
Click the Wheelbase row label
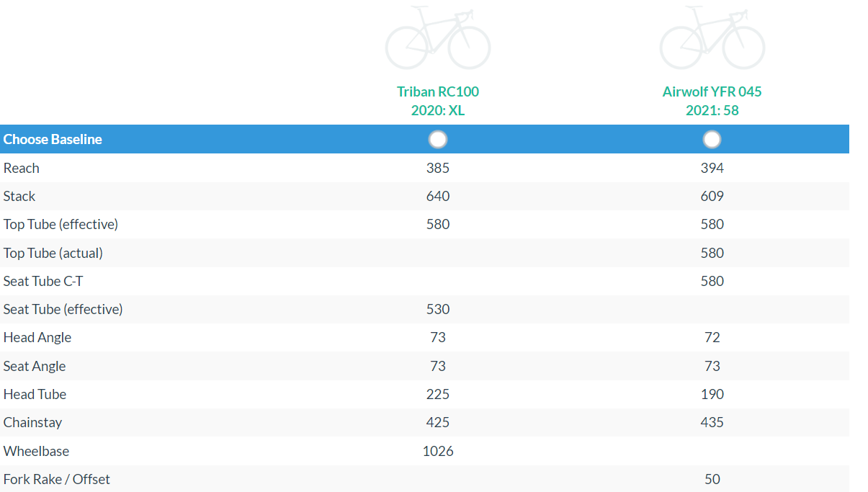tap(36, 451)
